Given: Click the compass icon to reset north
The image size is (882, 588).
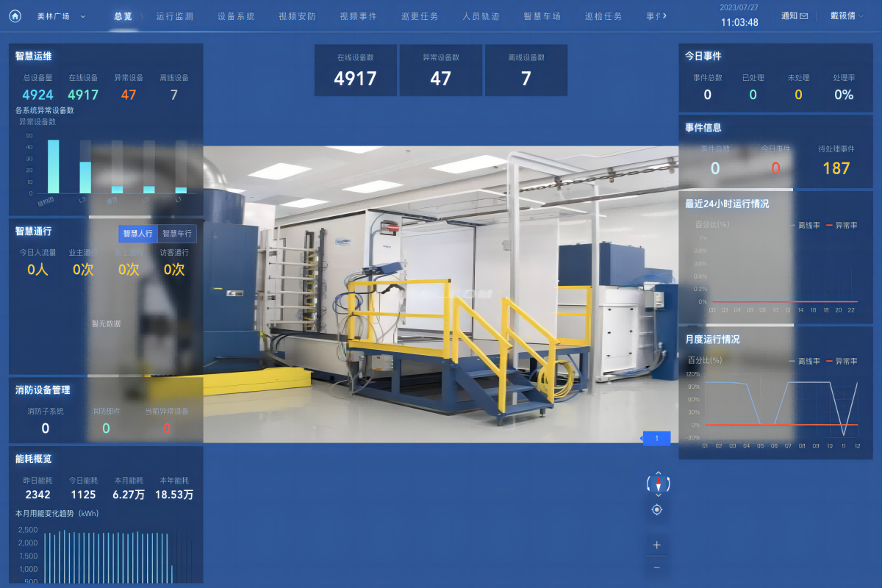Looking at the screenshot, I should click(658, 484).
